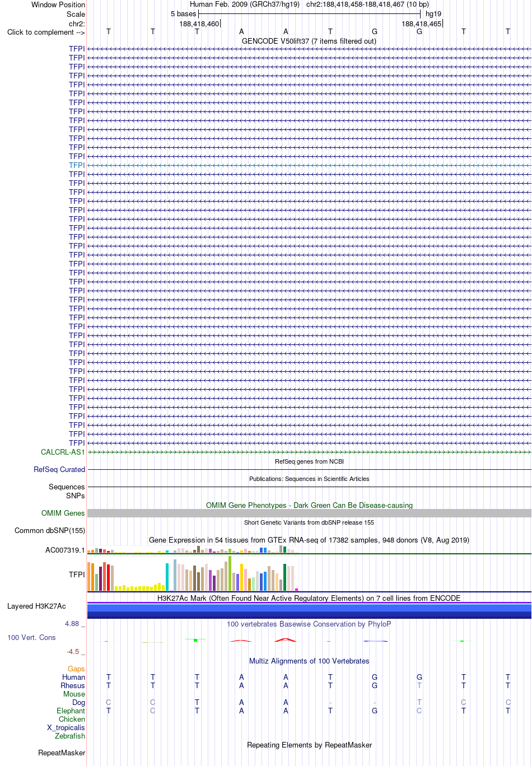Open "Publications: Sequences in Scientific Articles" title
532x766 pixels.
tap(309, 479)
